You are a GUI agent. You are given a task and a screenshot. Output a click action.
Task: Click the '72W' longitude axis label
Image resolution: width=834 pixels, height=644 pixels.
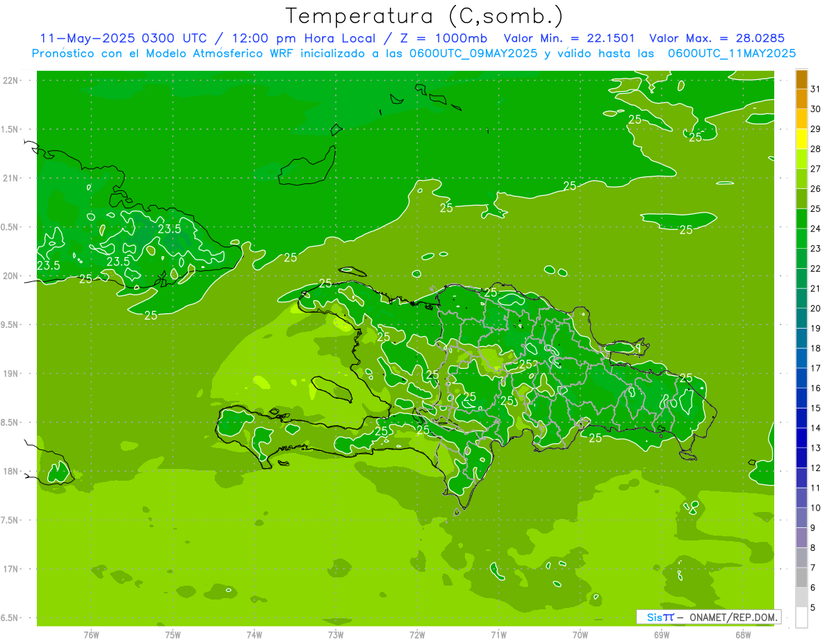click(x=417, y=635)
